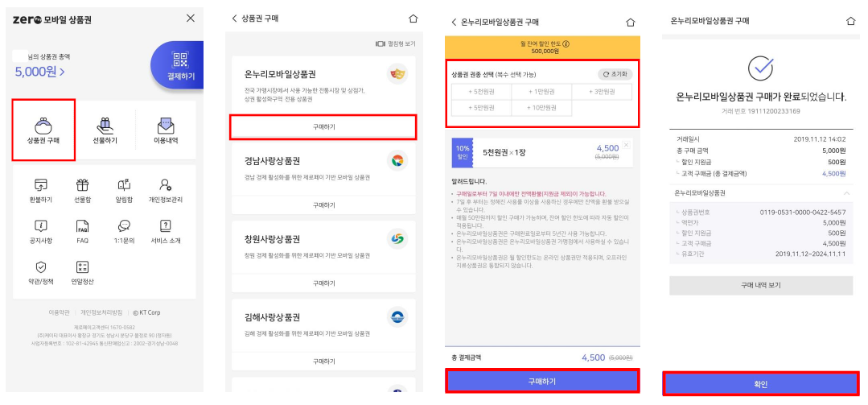This screenshot has height=405, width=868.
Task: Open 1:1문의 chat icon
Action: point(124,226)
